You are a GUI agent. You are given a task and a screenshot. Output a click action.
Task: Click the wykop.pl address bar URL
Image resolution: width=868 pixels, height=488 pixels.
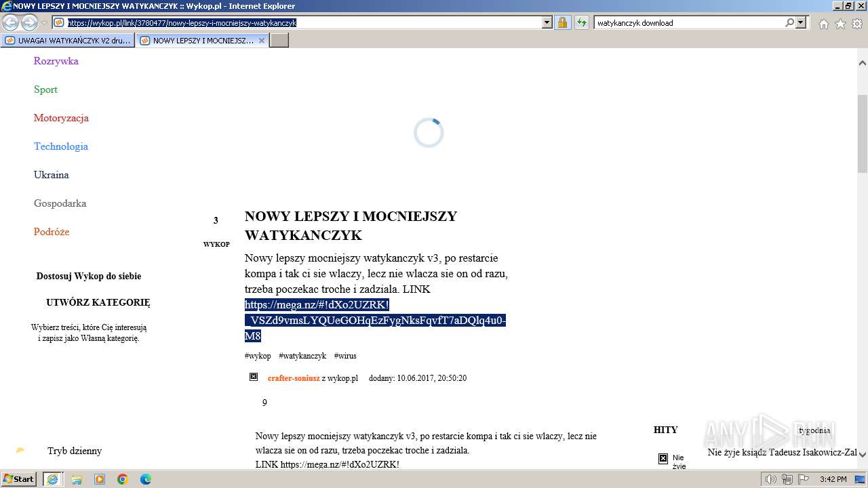click(182, 22)
